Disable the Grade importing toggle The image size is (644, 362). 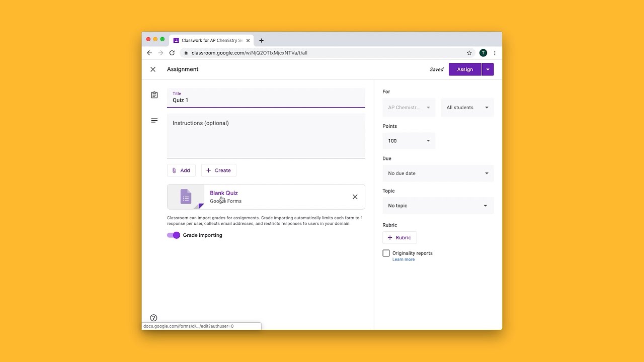coord(173,235)
